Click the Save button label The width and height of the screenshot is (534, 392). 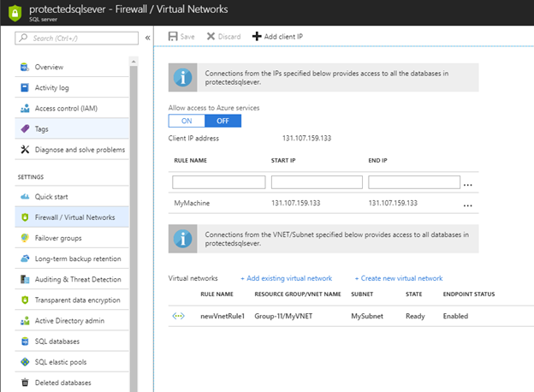click(x=187, y=37)
